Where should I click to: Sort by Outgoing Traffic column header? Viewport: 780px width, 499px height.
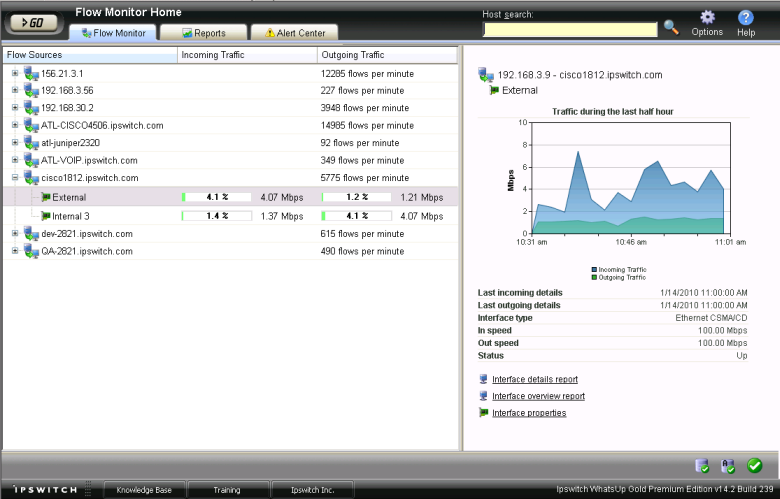[387, 55]
